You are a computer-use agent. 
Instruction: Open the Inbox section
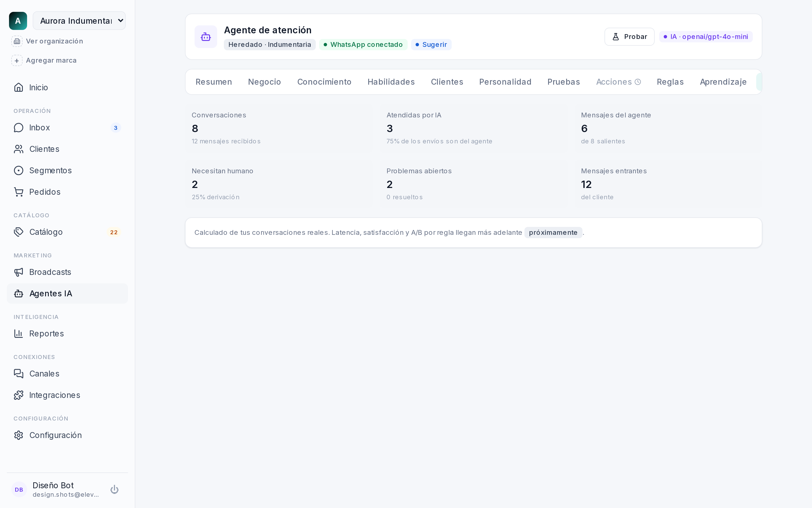coord(67,128)
